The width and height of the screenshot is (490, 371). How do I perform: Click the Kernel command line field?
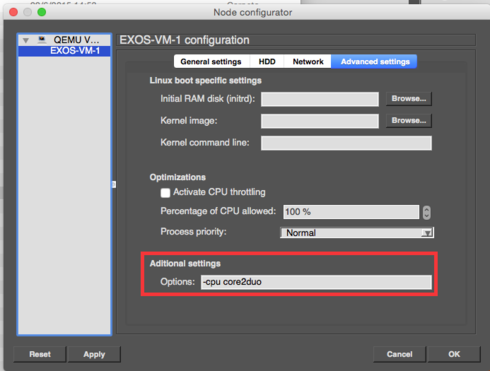346,143
